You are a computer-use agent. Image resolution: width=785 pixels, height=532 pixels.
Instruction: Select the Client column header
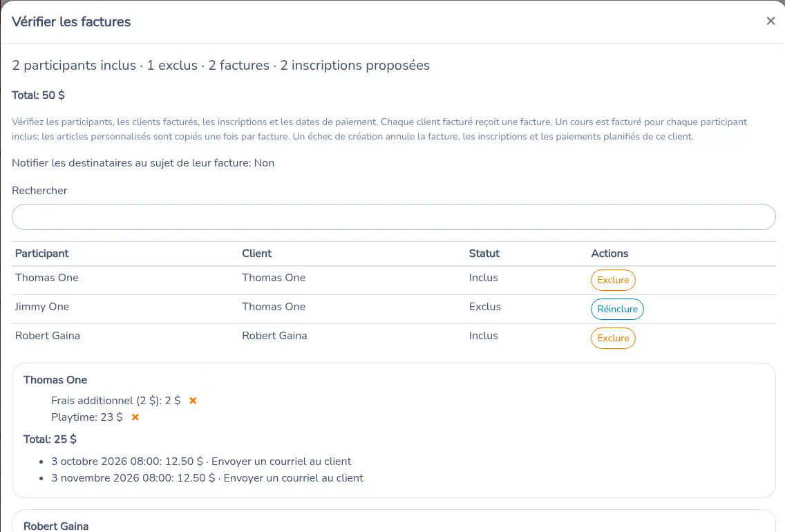(x=256, y=254)
